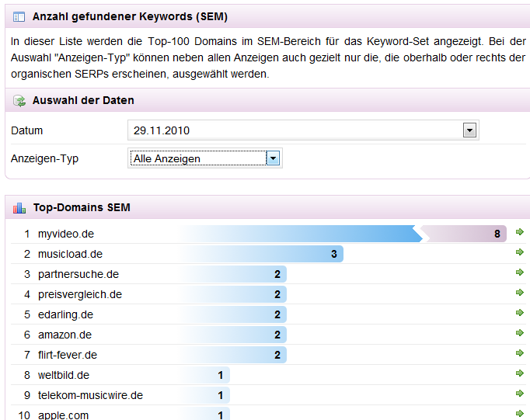
Task: Open the telekom-musicwire.de domain entry
Action: (90, 395)
